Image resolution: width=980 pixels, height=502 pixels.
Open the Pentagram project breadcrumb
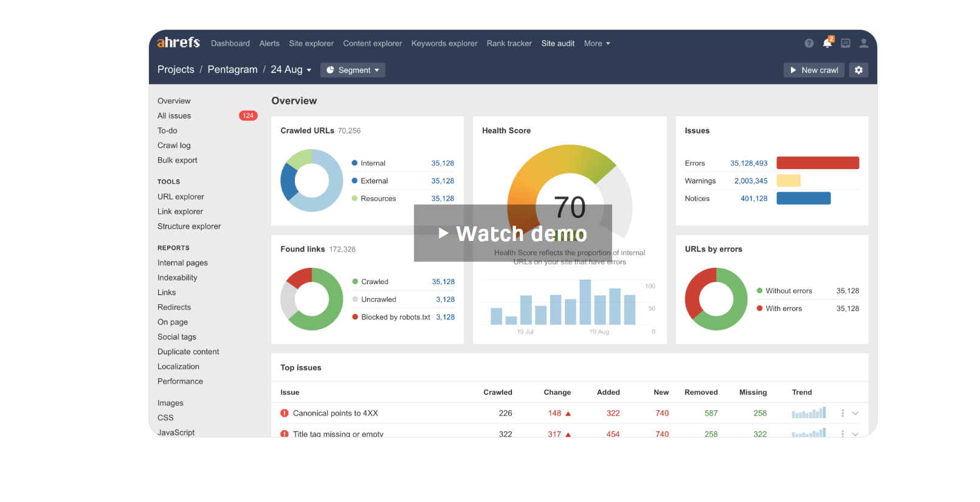pos(232,69)
